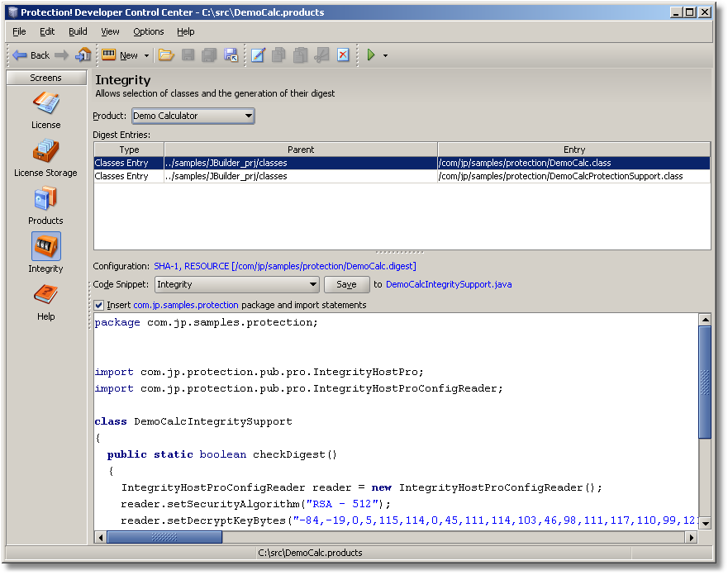Viewport: 728px width, 575px height.
Task: Click the DemoCalcIntegritySupport.java link
Action: click(448, 284)
